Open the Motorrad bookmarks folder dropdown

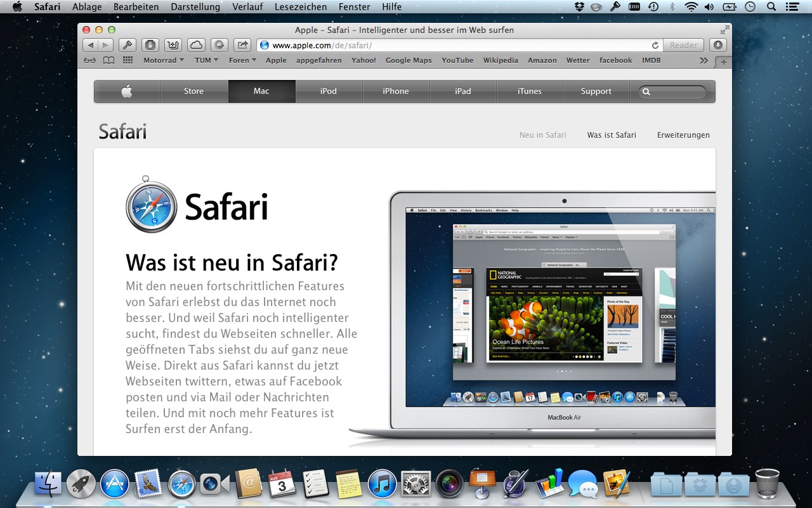point(162,60)
